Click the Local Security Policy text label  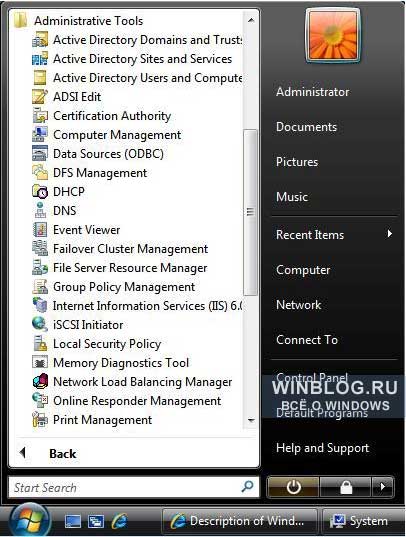coord(107,344)
